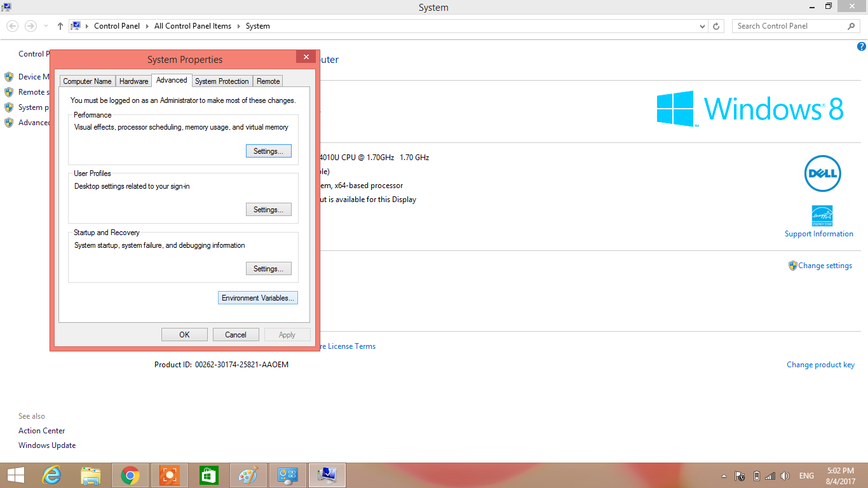Open Action Center under See also
Screen dimensions: 868x488
[42, 431]
